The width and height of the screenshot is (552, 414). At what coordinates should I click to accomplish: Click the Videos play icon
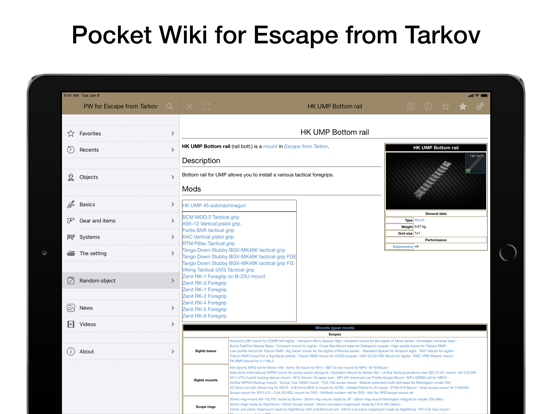[71, 324]
